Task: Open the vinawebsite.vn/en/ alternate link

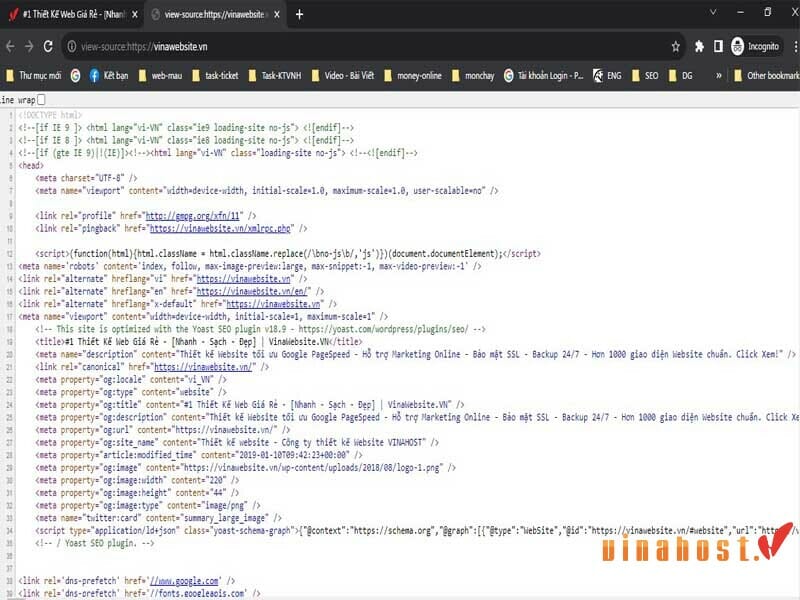Action: (252, 291)
